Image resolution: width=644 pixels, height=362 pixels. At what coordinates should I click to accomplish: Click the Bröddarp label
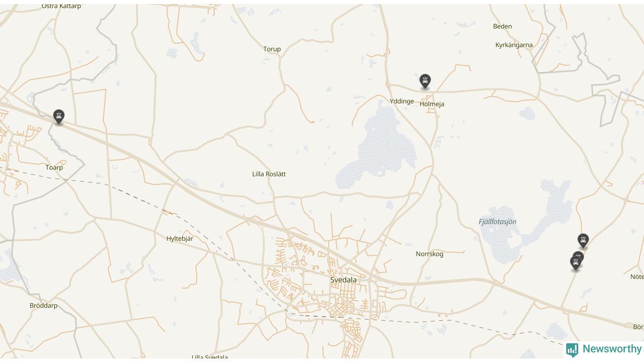(44, 306)
